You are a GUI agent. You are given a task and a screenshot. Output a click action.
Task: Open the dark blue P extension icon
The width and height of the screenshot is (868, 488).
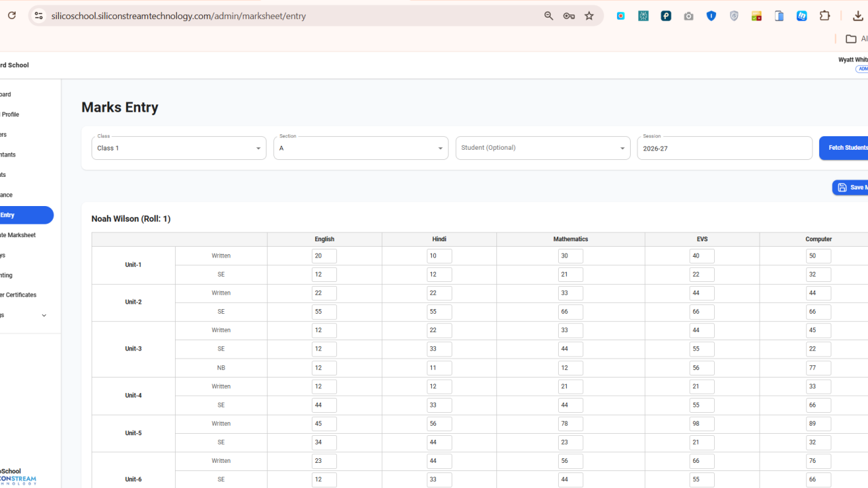(666, 16)
